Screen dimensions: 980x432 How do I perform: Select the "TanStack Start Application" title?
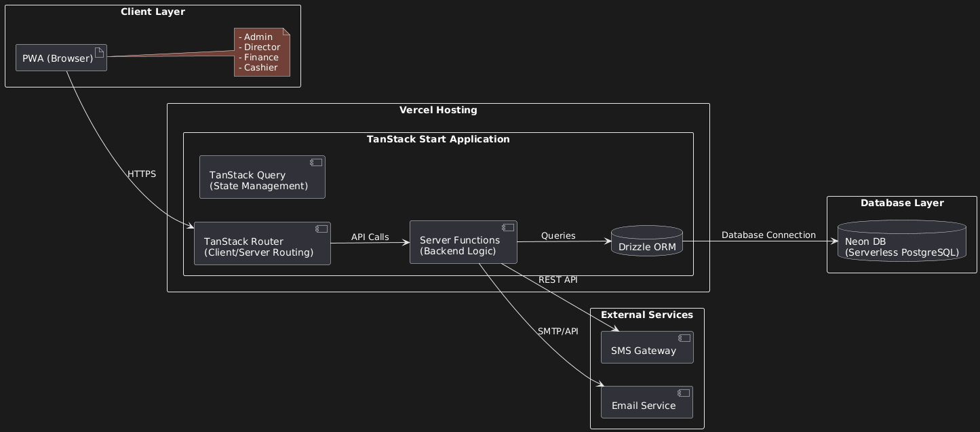pos(438,139)
